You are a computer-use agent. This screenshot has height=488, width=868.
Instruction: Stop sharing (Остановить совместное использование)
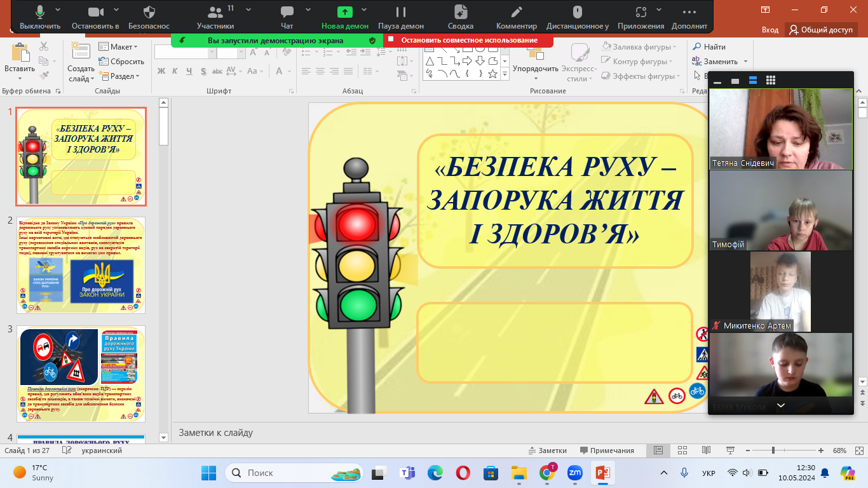469,40
